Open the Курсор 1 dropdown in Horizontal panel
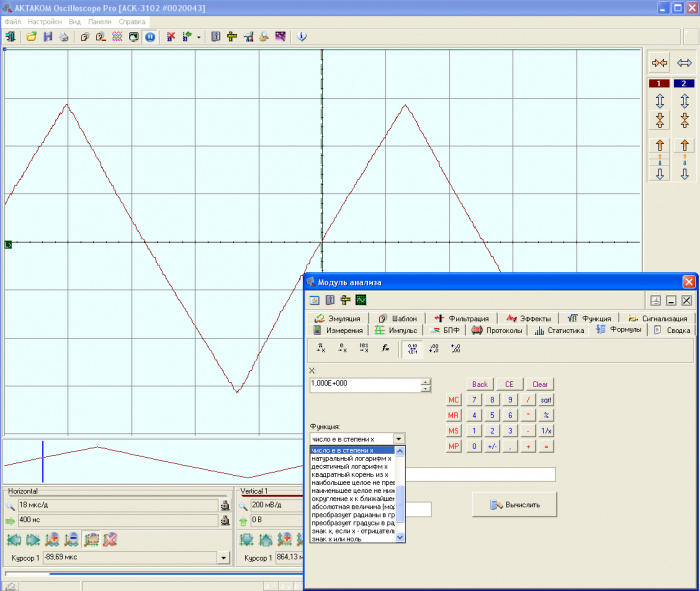The height and width of the screenshot is (591, 700). coord(223,557)
